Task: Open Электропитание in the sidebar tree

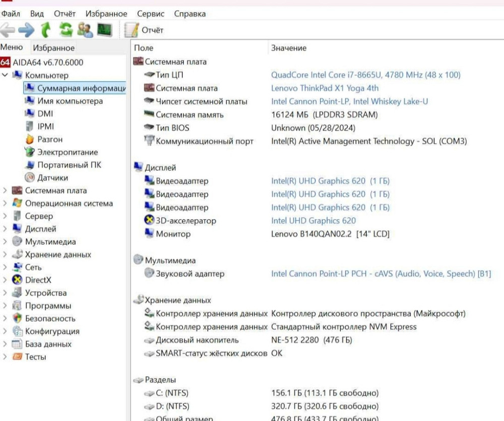Action: pos(68,152)
